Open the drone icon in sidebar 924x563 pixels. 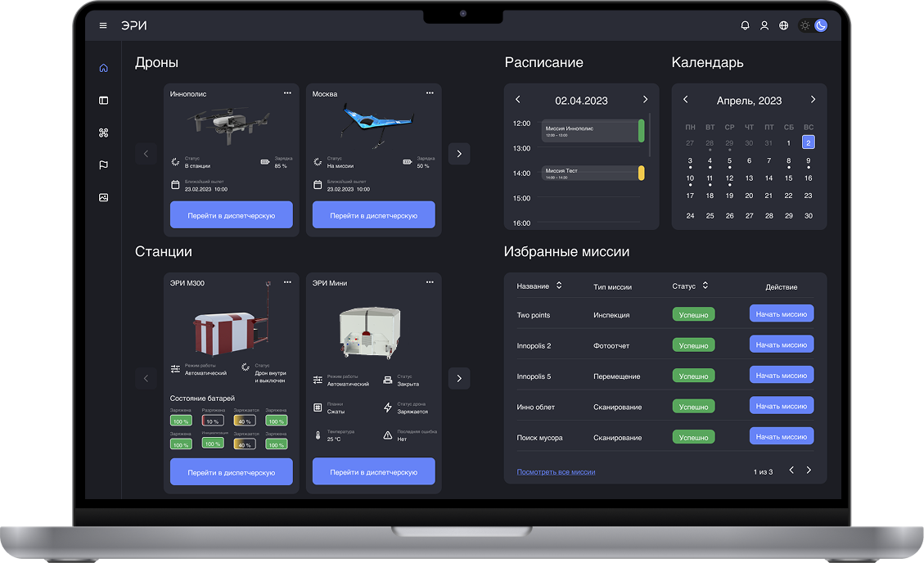point(104,133)
